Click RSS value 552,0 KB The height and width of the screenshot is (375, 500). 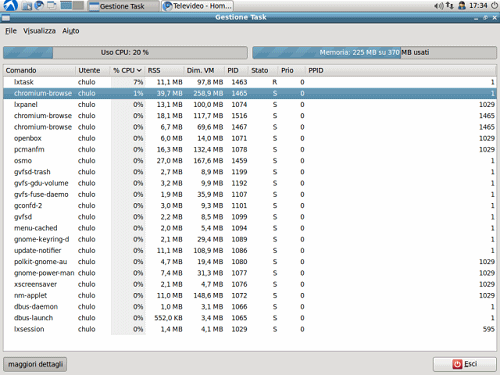point(168,318)
